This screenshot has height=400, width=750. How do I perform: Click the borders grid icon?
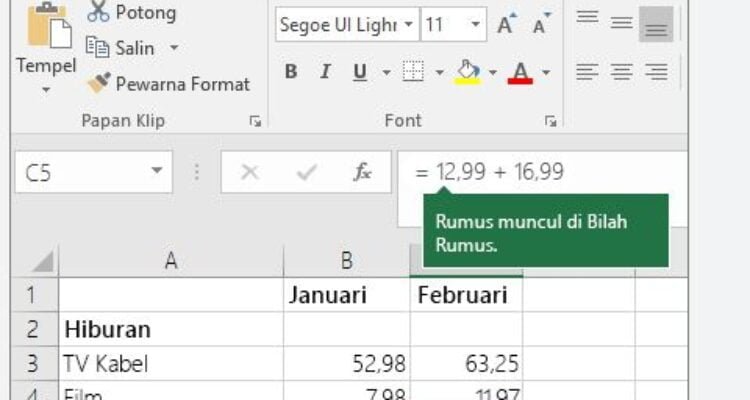pyautogui.click(x=412, y=72)
